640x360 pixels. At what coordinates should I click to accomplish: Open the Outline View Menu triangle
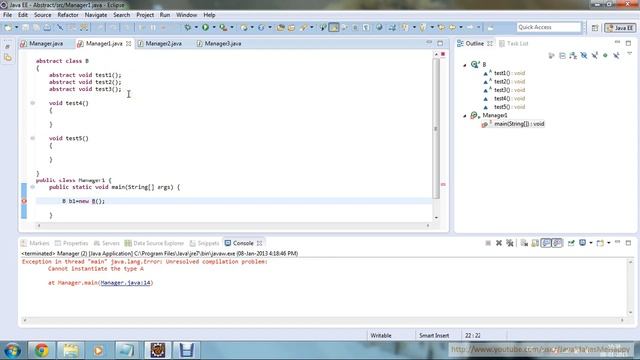(x=629, y=54)
